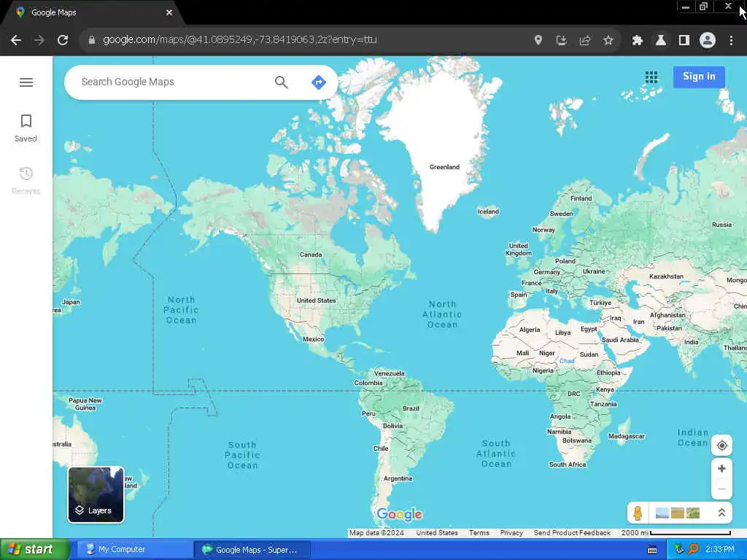Zoom in with the plus button
The width and height of the screenshot is (747, 560).
click(721, 469)
